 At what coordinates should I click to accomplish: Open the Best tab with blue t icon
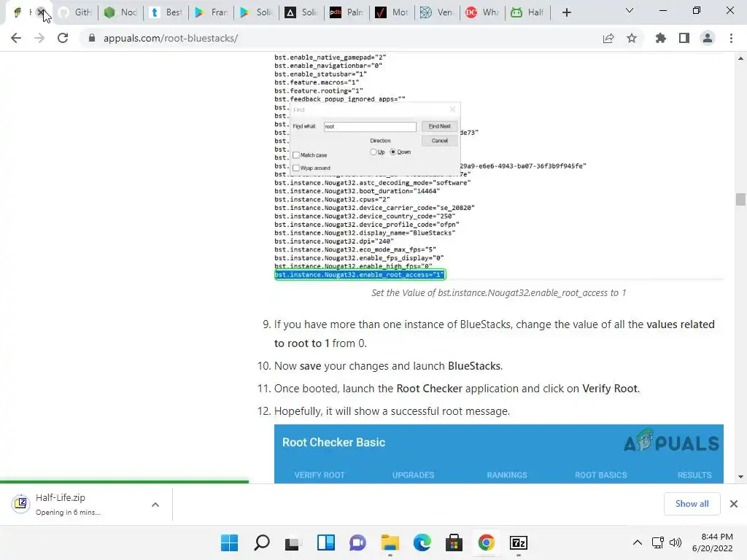pyautogui.click(x=166, y=12)
